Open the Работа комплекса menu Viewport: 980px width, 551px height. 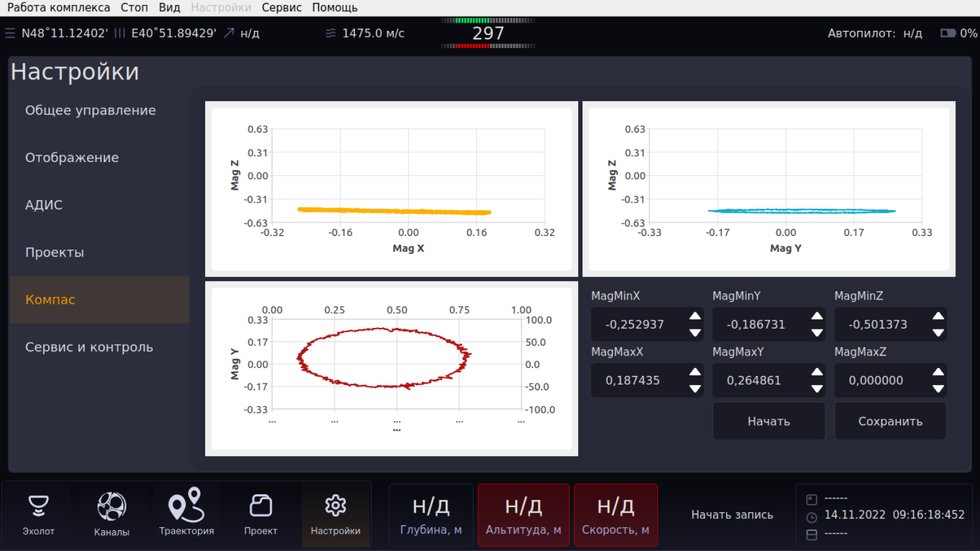pos(59,8)
